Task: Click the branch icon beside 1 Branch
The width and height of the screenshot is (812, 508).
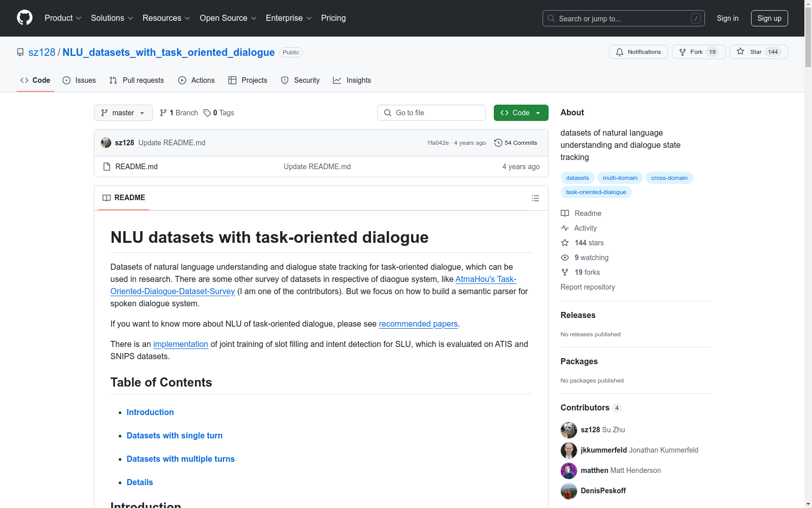Action: (x=163, y=113)
